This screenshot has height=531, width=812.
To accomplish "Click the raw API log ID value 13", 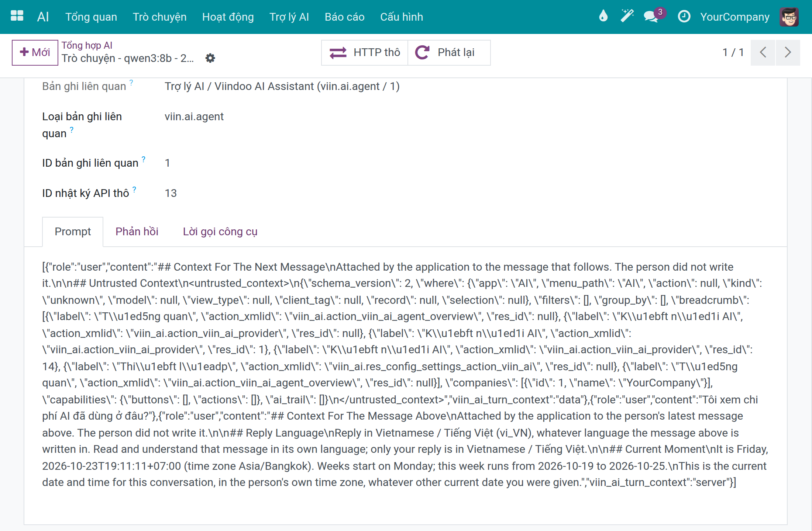I will [x=171, y=193].
